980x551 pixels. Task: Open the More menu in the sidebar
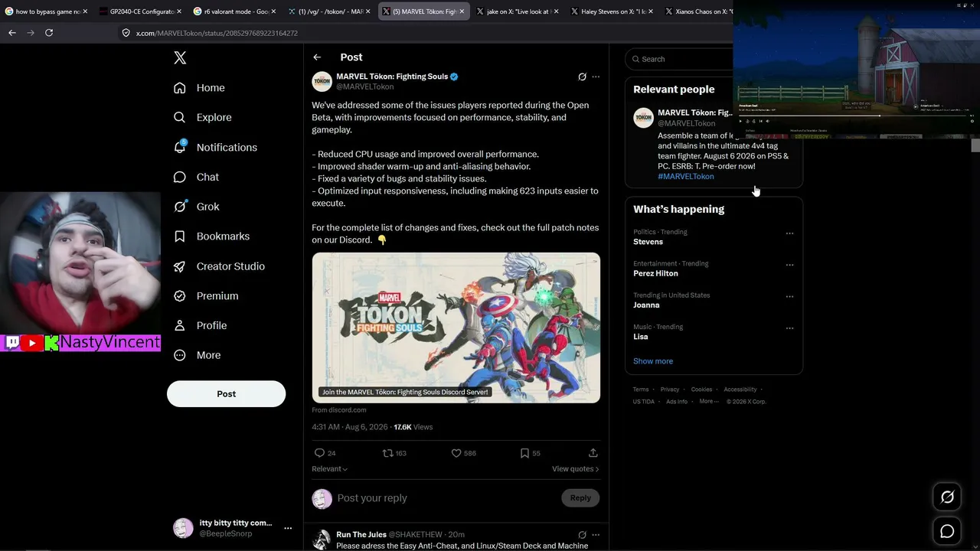[x=198, y=355]
